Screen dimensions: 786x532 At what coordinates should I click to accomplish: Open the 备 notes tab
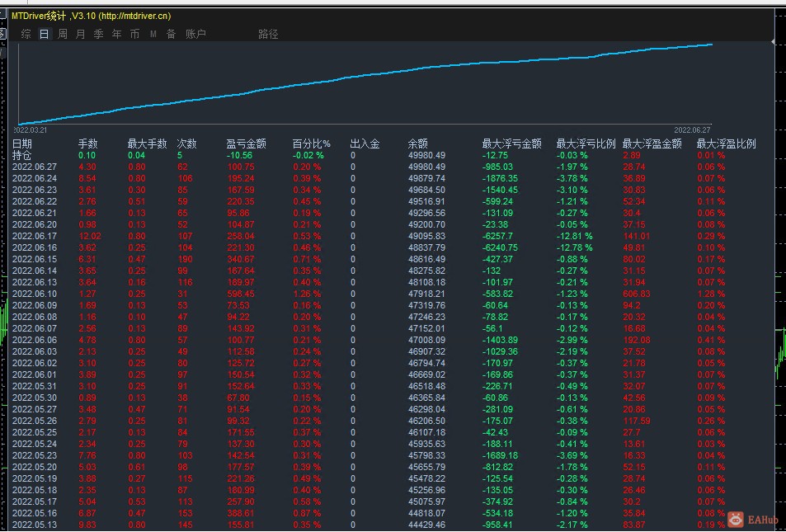pyautogui.click(x=171, y=34)
